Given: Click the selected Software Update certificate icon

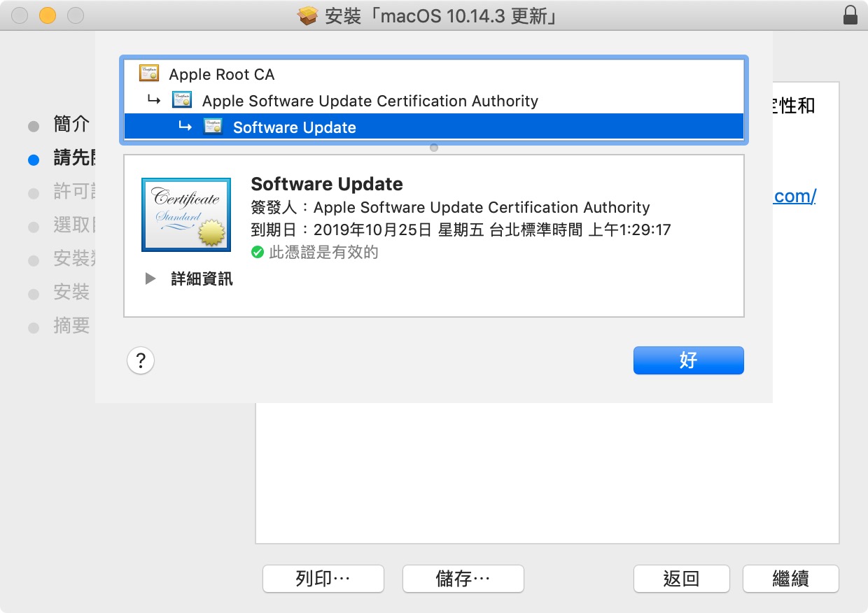Looking at the screenshot, I should tap(213, 127).
